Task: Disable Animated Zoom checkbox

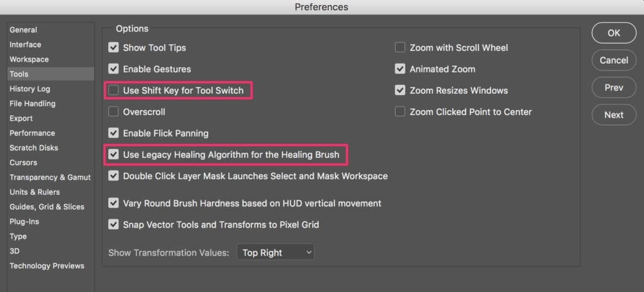Action: (x=400, y=69)
